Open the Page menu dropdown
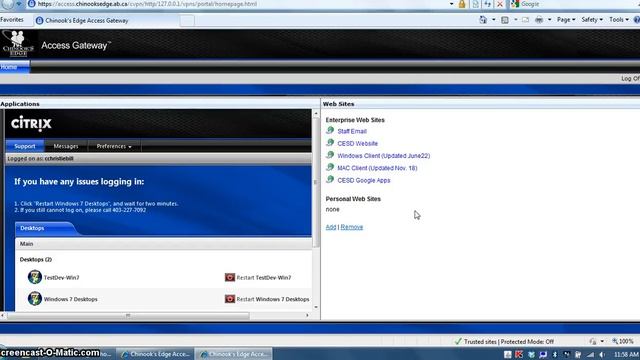The width and height of the screenshot is (640, 360). click(x=566, y=20)
